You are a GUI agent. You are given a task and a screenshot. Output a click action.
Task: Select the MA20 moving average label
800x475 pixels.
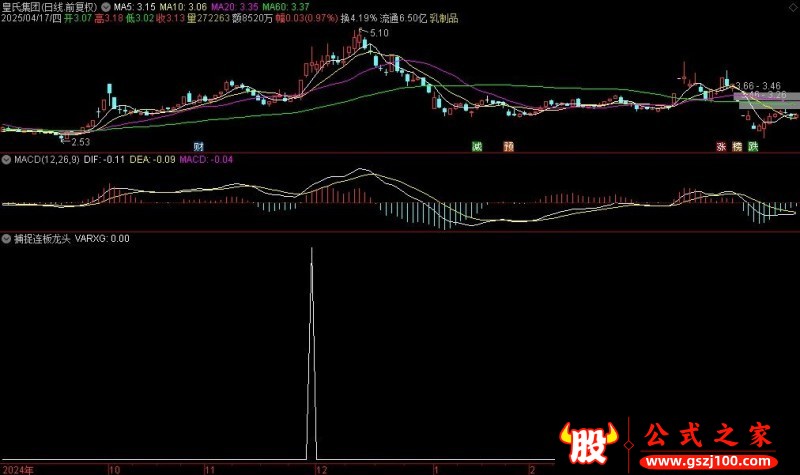click(235, 7)
